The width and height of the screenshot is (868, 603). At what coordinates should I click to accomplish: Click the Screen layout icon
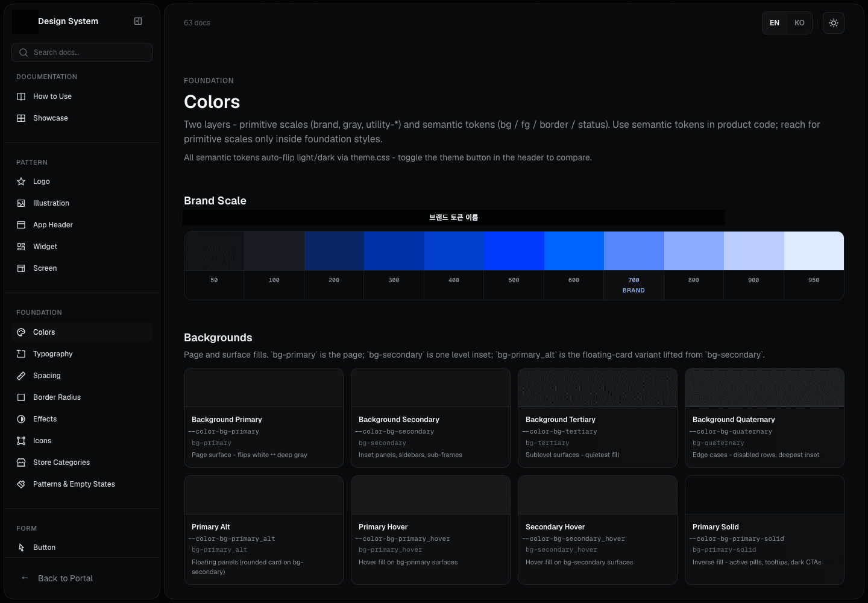21,268
